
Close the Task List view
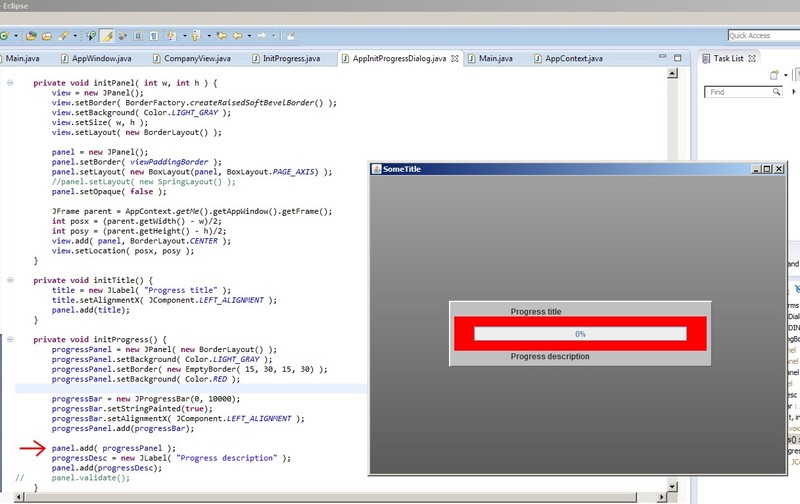[x=752, y=59]
